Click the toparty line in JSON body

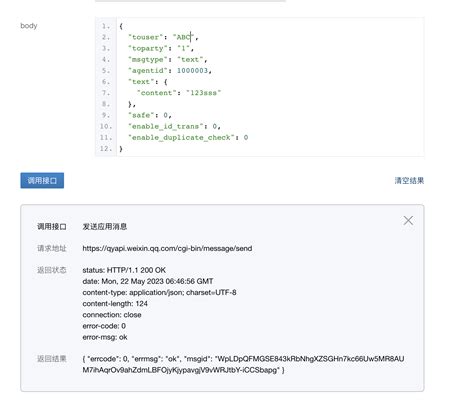[161, 48]
